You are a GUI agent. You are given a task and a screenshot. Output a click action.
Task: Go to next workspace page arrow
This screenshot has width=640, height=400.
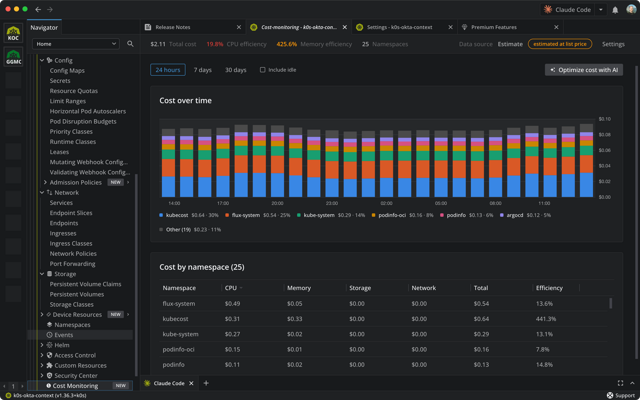coord(22,386)
